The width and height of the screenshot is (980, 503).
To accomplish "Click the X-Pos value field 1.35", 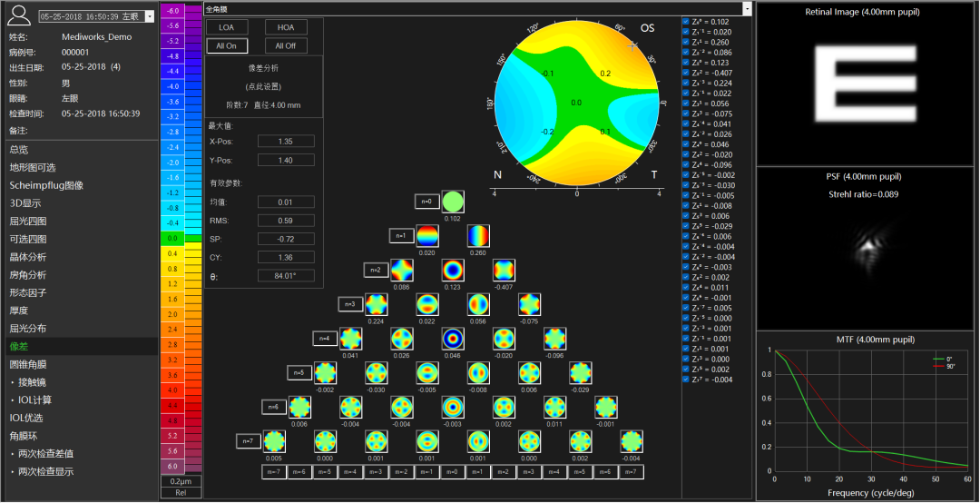I will [x=286, y=142].
